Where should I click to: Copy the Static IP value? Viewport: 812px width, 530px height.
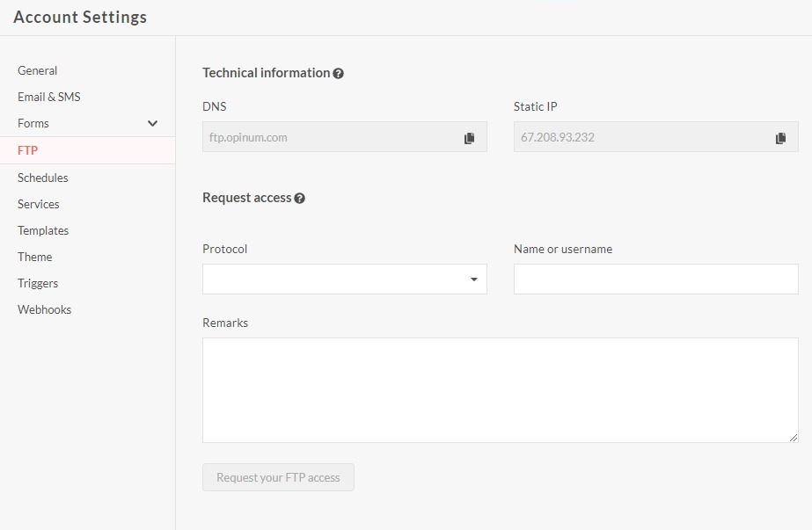tap(780, 138)
